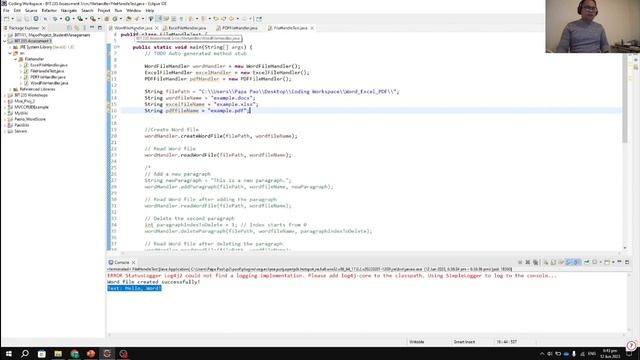Open the Run dropdown arrow
This screenshot has height=360, width=640.
73,19
